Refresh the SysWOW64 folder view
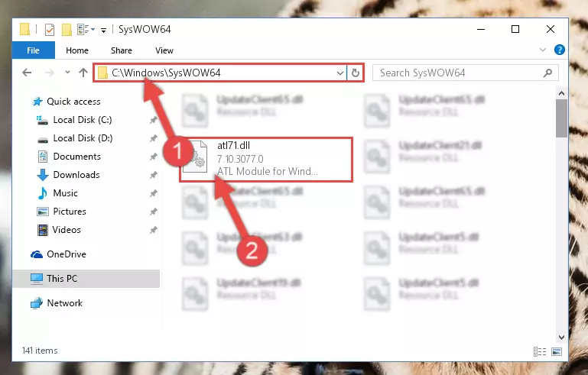588x375 pixels. [x=356, y=73]
